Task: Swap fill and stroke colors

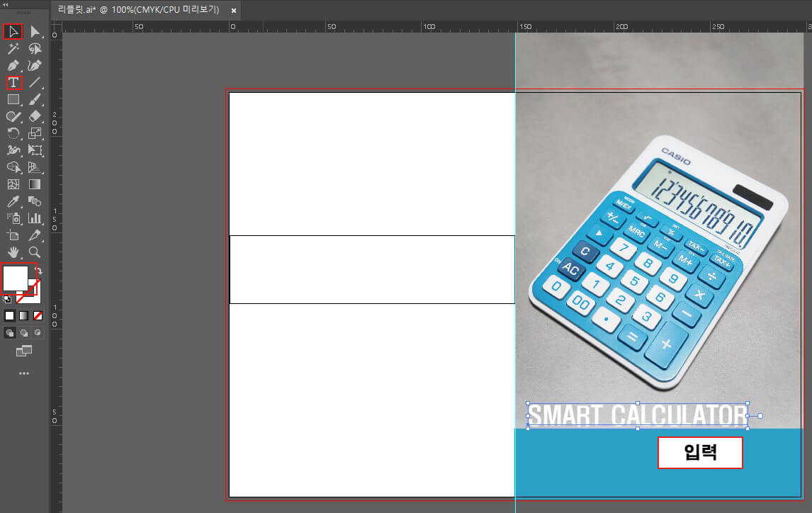Action: (x=38, y=270)
